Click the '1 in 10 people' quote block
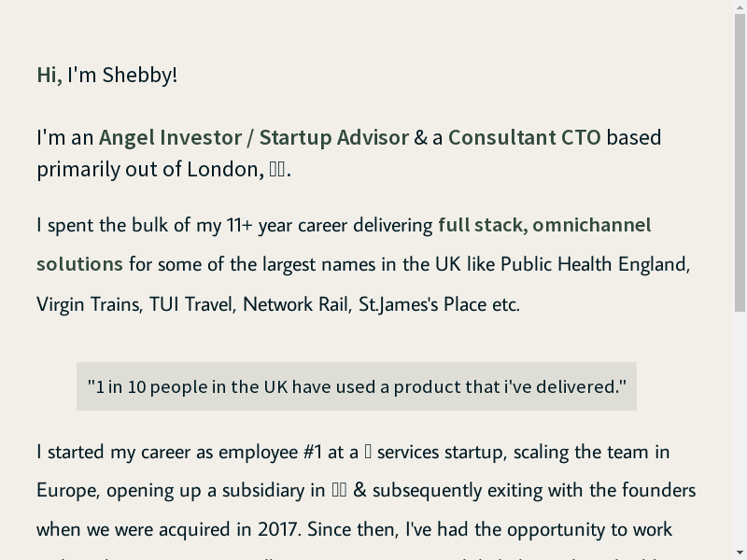Screen dimensions: 747x560 click(x=357, y=386)
